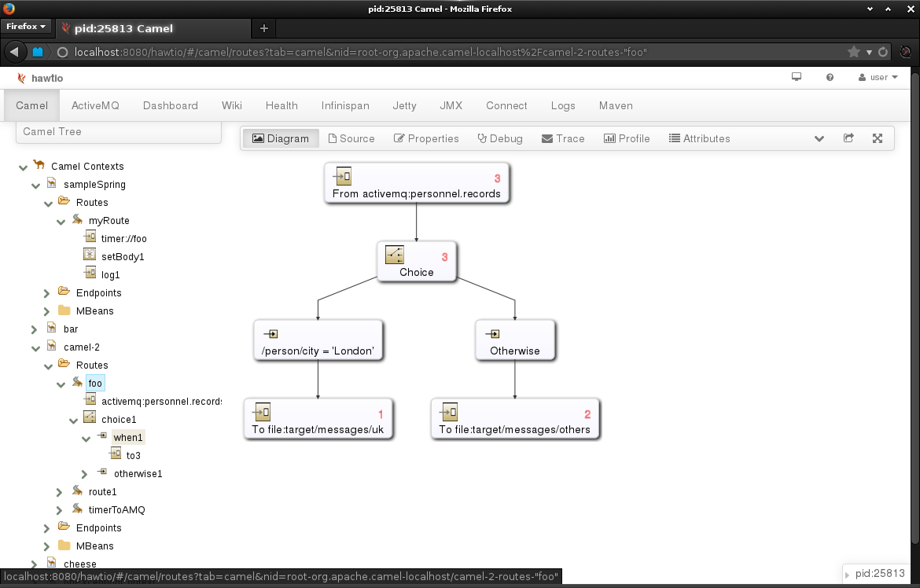Open the user account dropdown
Viewport: 920px width, 588px height.
[x=878, y=77]
